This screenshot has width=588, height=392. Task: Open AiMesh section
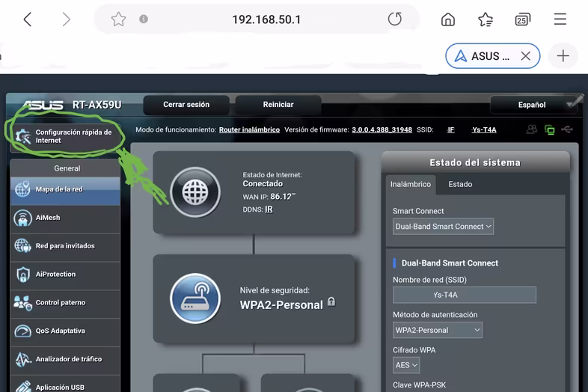click(x=65, y=218)
